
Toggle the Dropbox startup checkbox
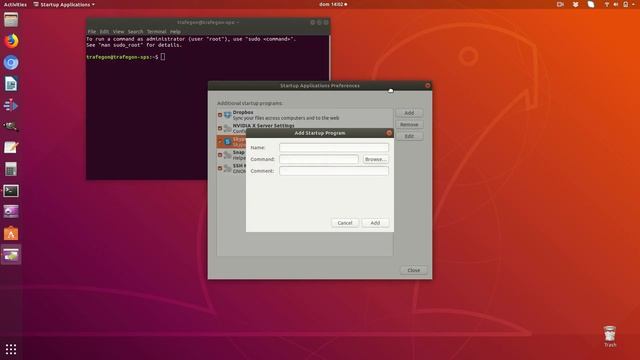(220, 115)
